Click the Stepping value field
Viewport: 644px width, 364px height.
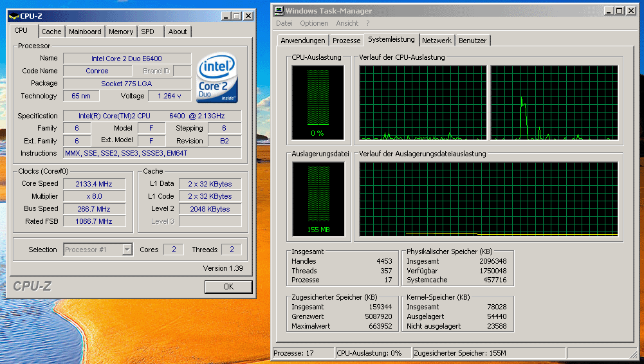click(x=225, y=129)
